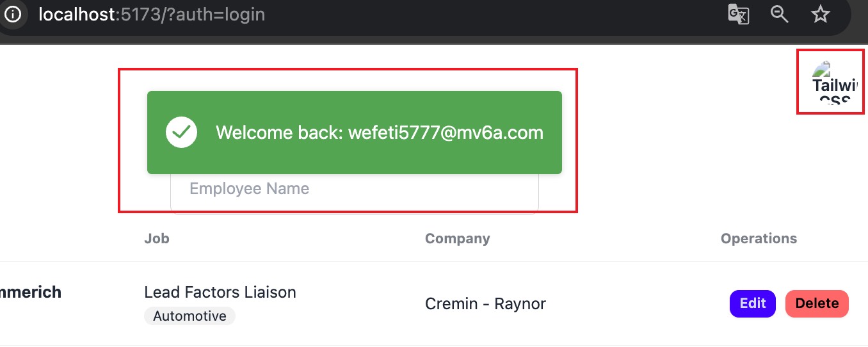Click the Lead Factors Liaison job title
This screenshot has height=347, width=868.
220,293
